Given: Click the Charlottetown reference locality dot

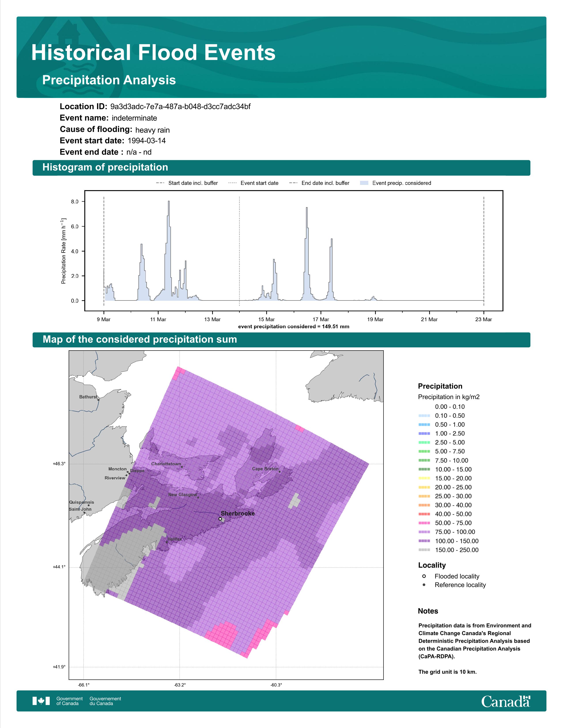Looking at the screenshot, I should 182,467.
